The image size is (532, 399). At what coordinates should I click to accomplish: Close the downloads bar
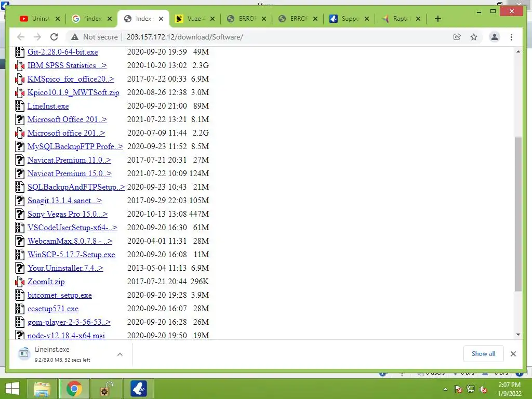click(x=513, y=354)
